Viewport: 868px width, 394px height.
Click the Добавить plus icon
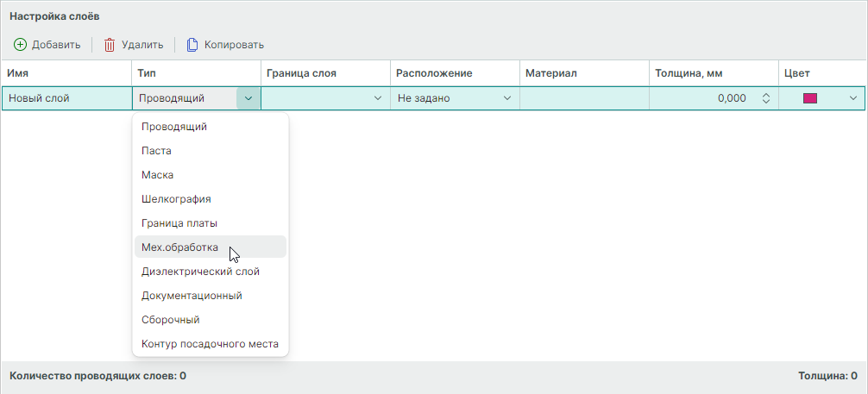(x=20, y=45)
